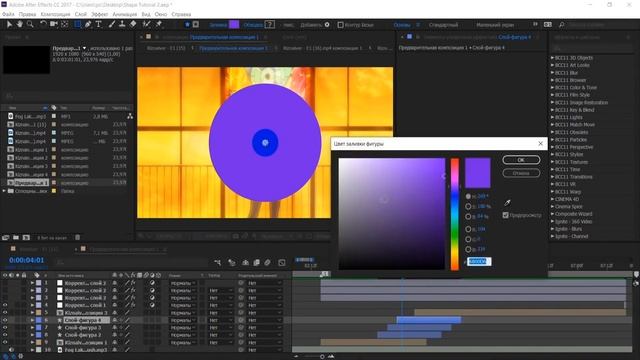The image size is (640, 360).
Task: Select the Pan Behind anchor point tool
Action: [64, 24]
